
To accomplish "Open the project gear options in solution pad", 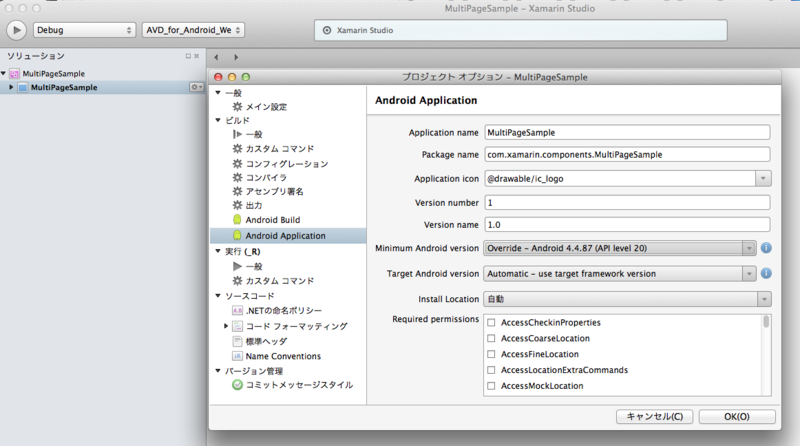I will tap(196, 87).
